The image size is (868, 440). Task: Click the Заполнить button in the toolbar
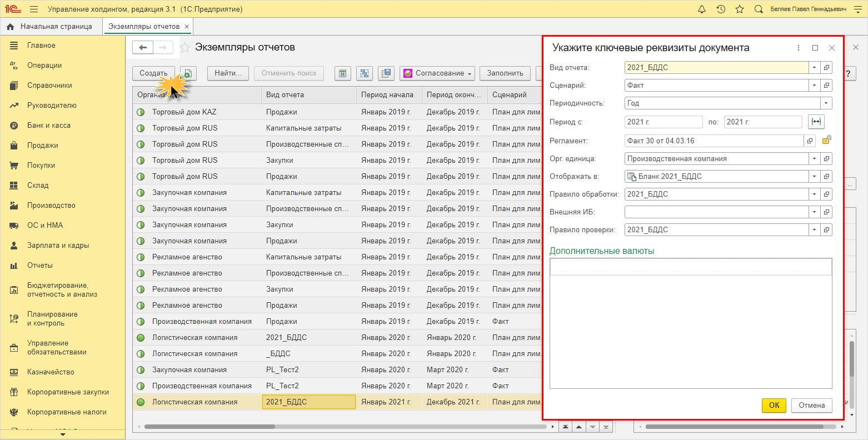tap(505, 73)
